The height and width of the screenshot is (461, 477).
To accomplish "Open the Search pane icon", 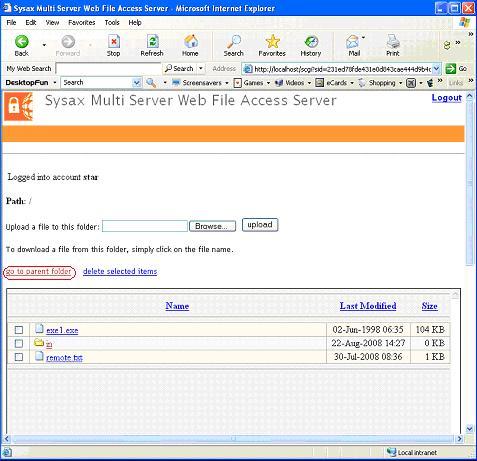I will pyautogui.click(x=234, y=42).
